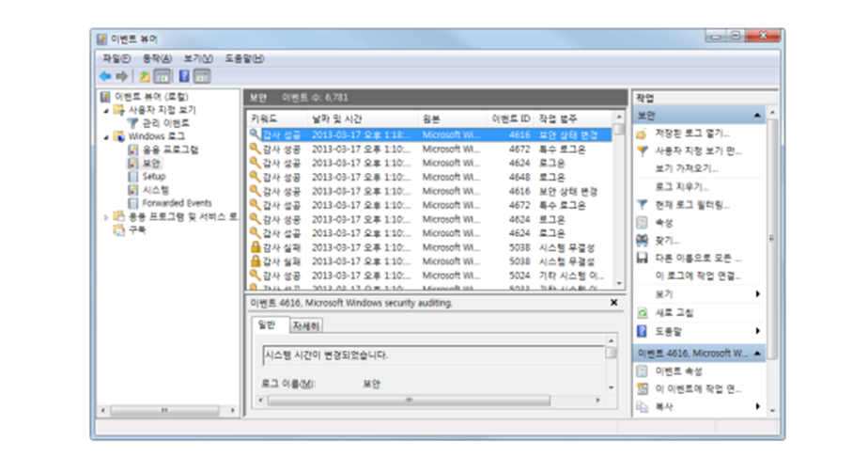Select the Setup log icon in tree
This screenshot has height=473, width=868.
pos(132,177)
